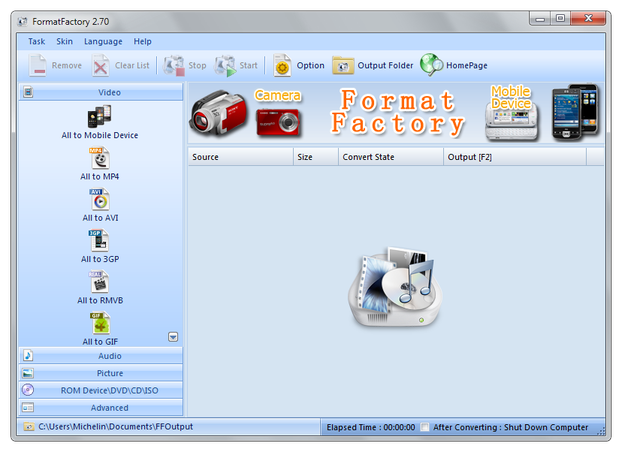Click the All to Mobile Device label
Image resolution: width=625 pixels, height=455 pixels.
point(100,135)
